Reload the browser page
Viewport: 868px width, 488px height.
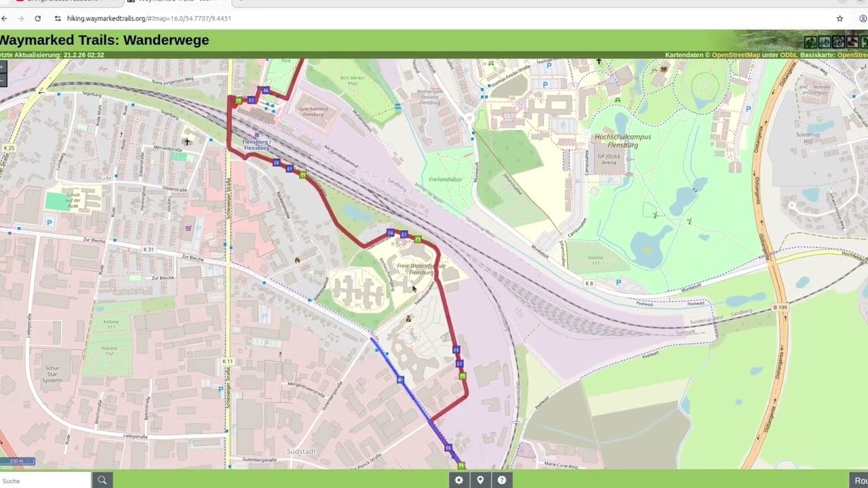(x=37, y=18)
